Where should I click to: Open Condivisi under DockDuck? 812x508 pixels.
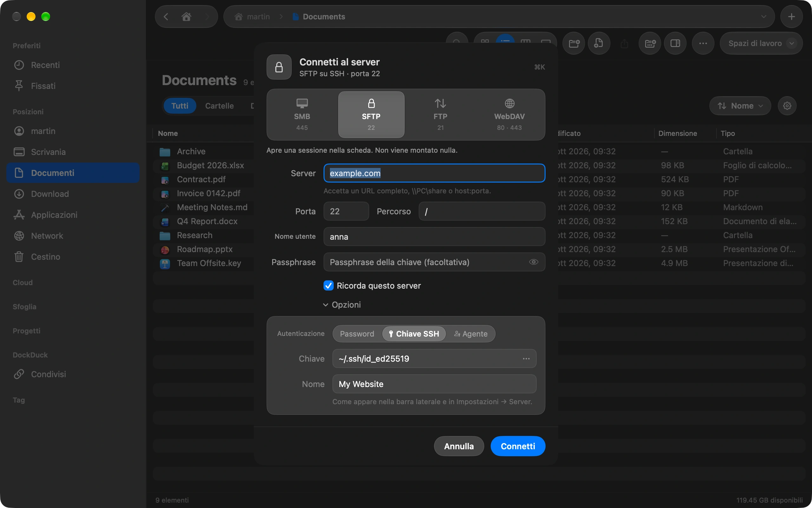73,374
